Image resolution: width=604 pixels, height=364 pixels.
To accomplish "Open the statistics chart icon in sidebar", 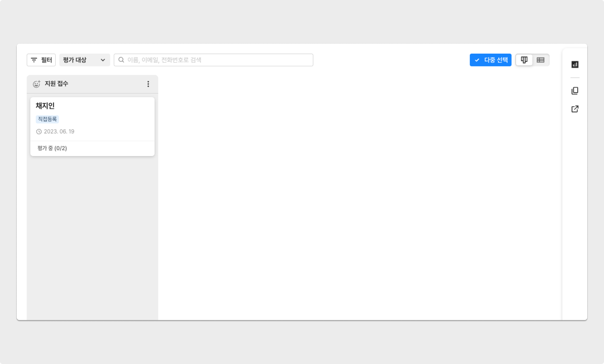I will (x=575, y=64).
